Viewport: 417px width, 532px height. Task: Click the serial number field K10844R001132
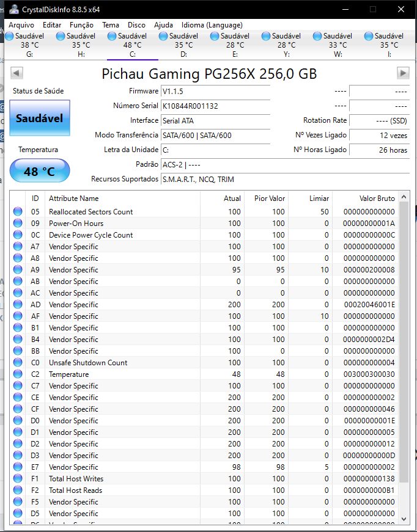(x=215, y=106)
